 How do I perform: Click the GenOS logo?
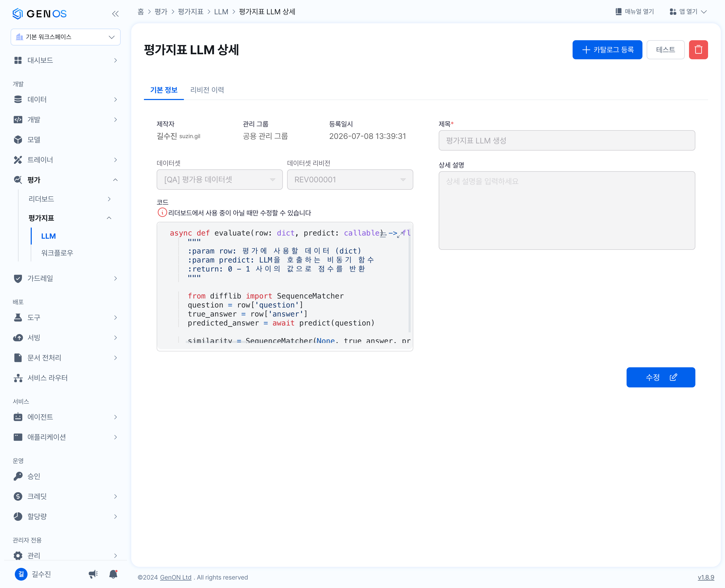click(x=40, y=13)
